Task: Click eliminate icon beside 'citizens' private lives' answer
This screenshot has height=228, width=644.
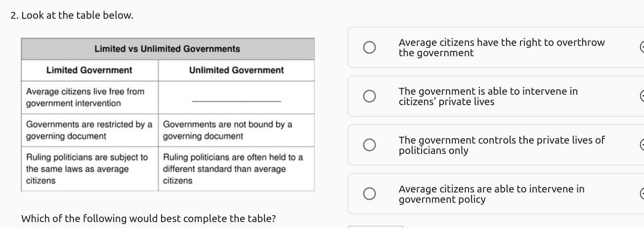Action: coord(642,96)
